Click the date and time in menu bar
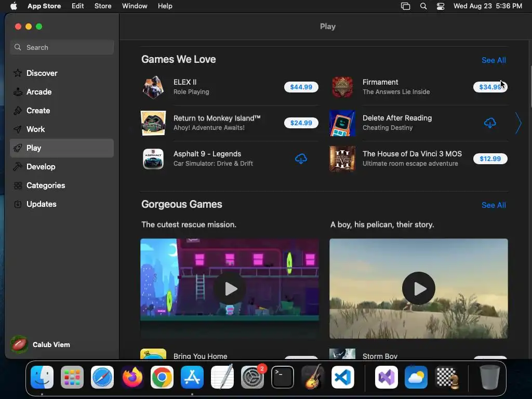 (487, 6)
